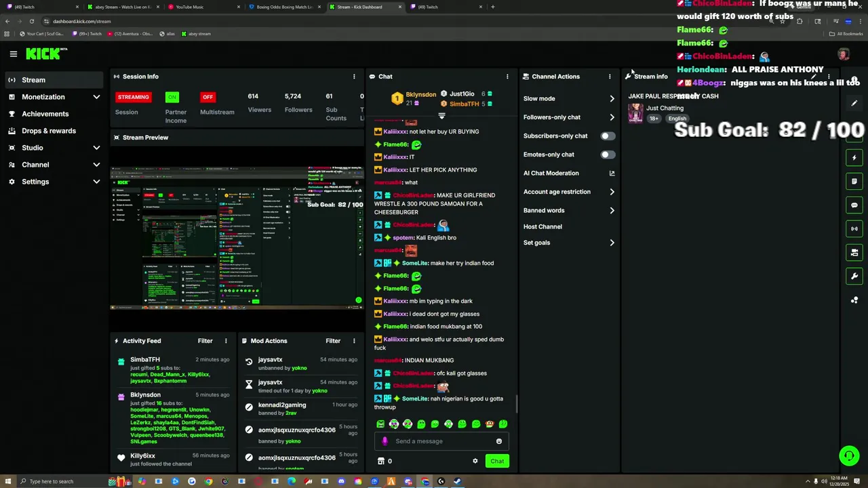Toggle Multistream OFF indicator
Image resolution: width=868 pixels, height=488 pixels.
pos(208,97)
